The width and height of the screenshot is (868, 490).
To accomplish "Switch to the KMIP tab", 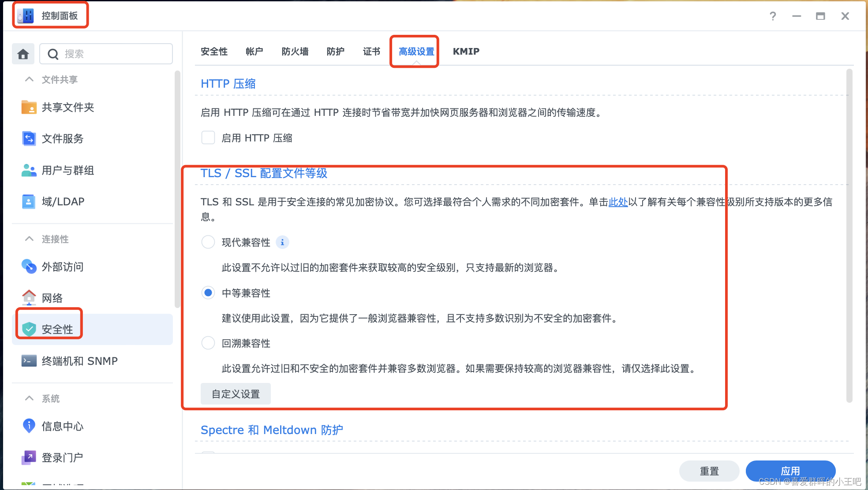I will coord(466,52).
